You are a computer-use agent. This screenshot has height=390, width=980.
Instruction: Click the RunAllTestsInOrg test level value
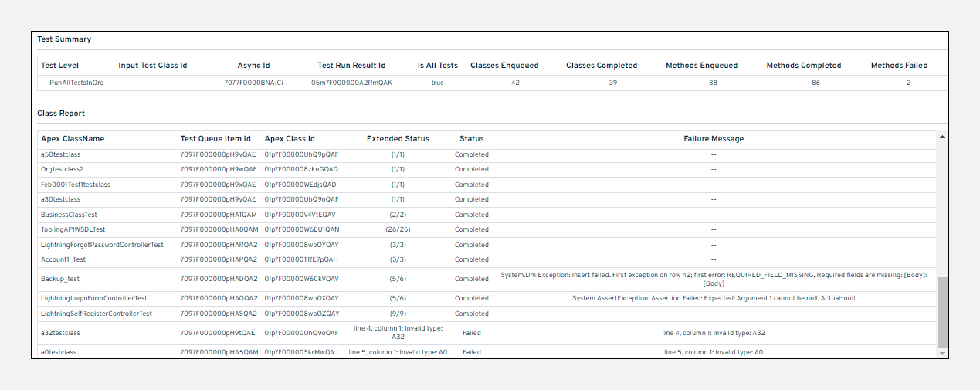(x=76, y=83)
